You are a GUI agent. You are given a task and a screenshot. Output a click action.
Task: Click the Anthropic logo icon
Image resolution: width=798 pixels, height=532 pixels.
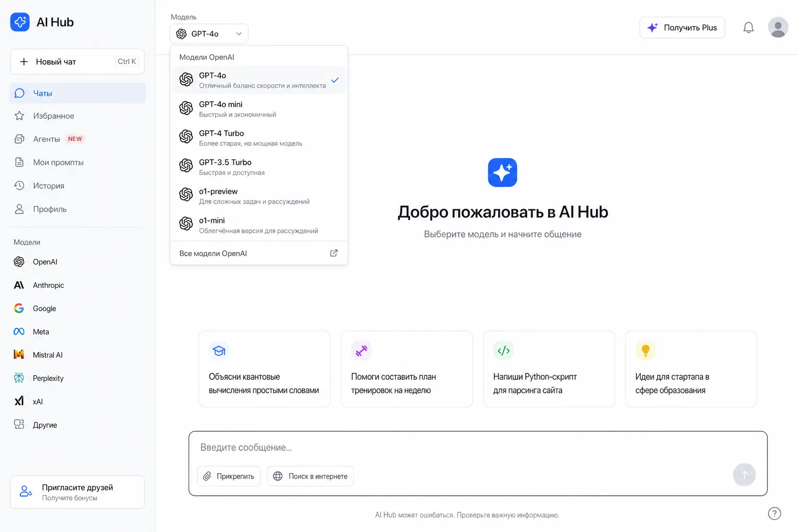coord(19,285)
